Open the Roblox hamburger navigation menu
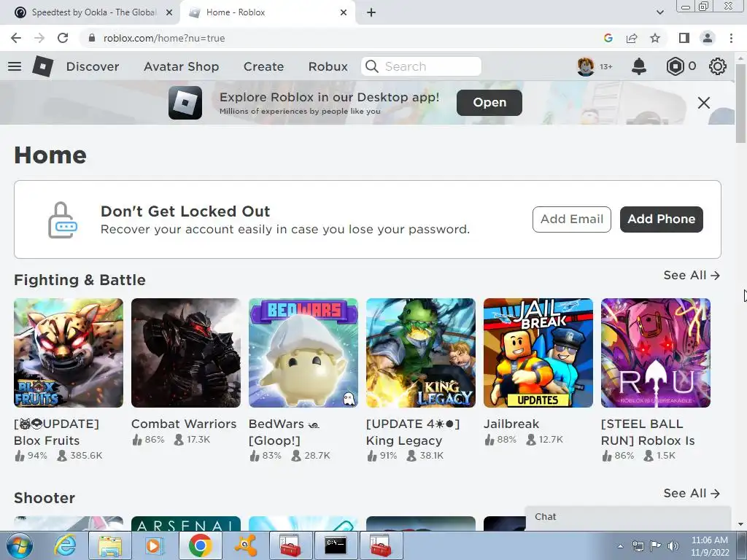This screenshot has height=560, width=747. click(x=15, y=66)
